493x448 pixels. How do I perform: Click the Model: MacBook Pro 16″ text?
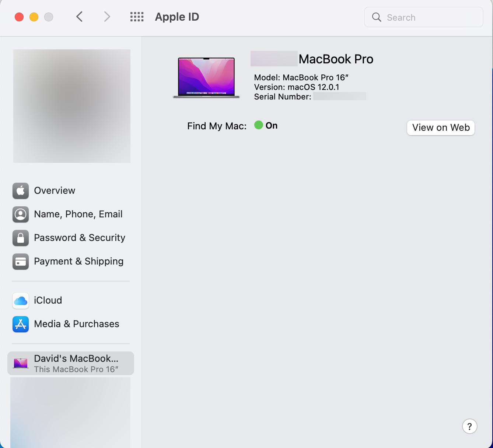point(301,78)
